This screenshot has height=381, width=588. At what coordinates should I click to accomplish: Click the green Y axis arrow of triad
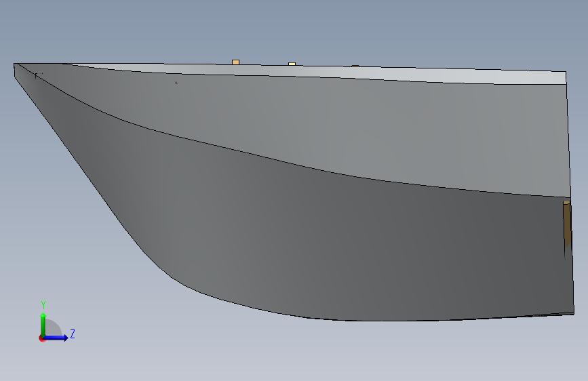[x=43, y=325]
